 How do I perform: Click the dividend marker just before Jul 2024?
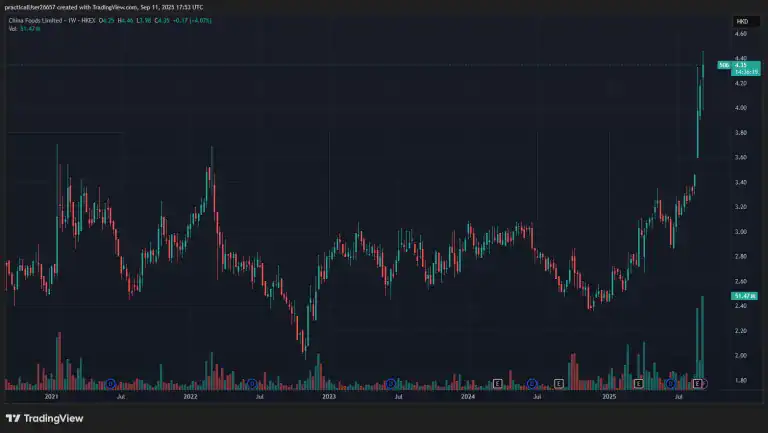[532, 383]
